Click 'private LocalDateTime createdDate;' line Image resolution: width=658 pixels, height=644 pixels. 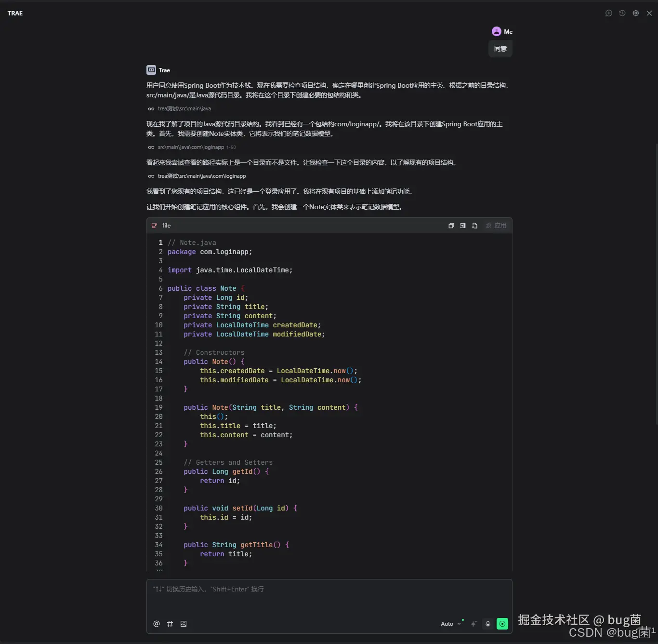tap(252, 325)
